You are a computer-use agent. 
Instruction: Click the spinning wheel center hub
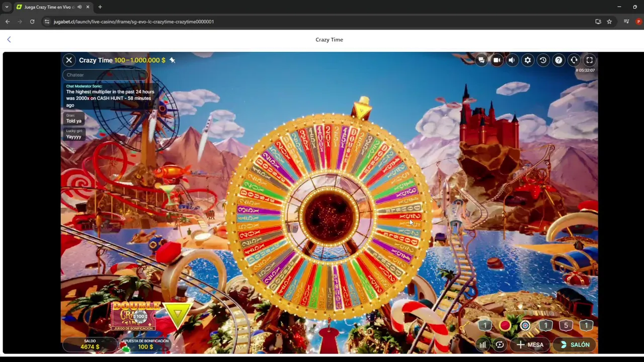coord(329,217)
